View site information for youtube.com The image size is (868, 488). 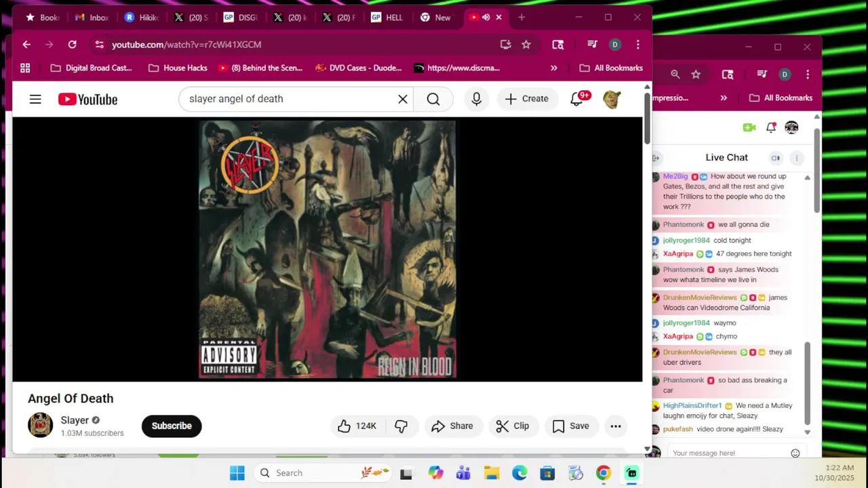99,44
